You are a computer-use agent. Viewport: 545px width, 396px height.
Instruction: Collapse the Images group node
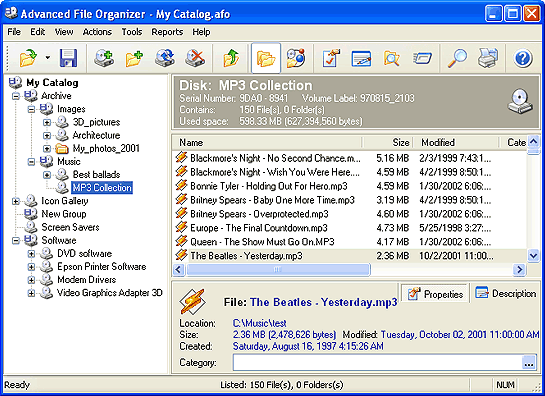pyautogui.click(x=32, y=109)
